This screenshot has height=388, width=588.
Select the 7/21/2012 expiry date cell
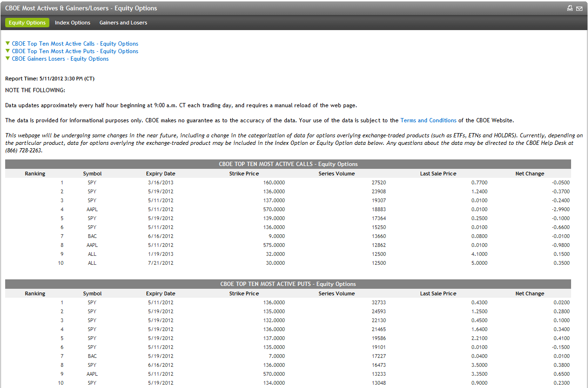[x=161, y=263]
